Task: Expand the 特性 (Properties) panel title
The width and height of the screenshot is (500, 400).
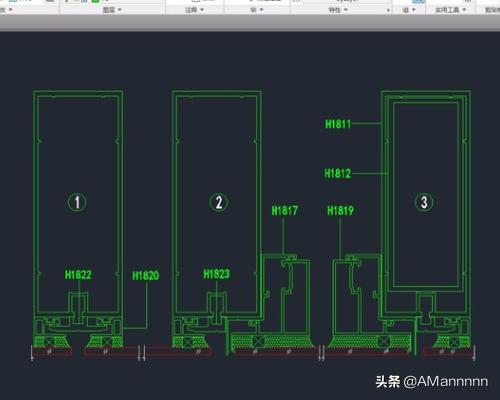Action: coord(338,10)
